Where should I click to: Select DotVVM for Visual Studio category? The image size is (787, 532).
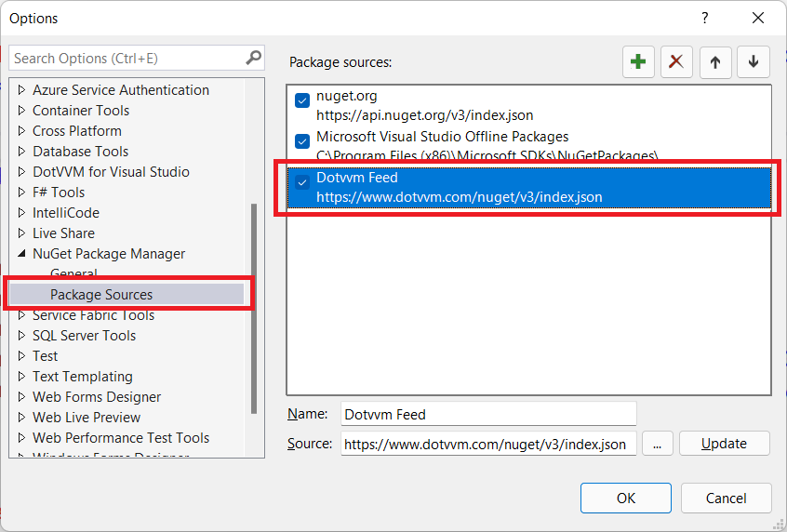(x=111, y=172)
